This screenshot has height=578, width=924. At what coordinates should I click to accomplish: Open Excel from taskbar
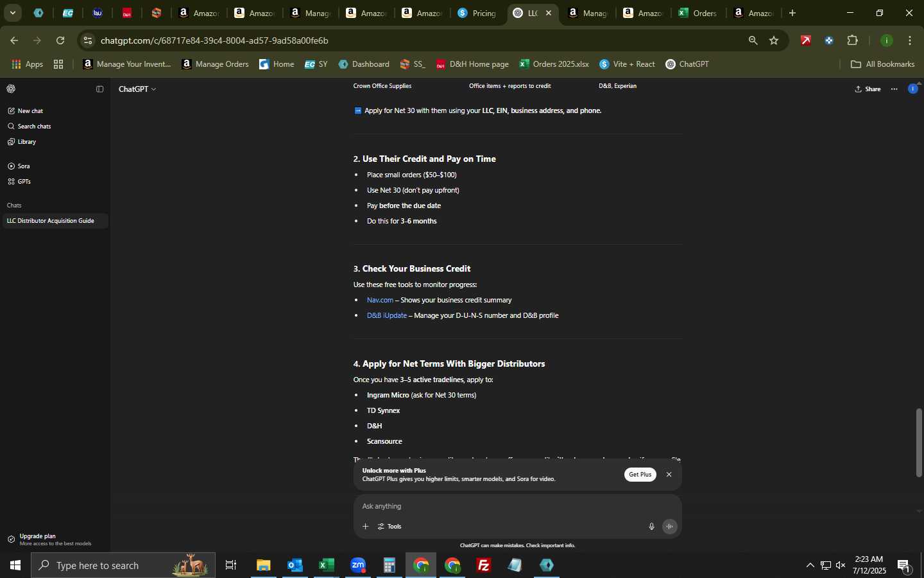[x=327, y=565]
